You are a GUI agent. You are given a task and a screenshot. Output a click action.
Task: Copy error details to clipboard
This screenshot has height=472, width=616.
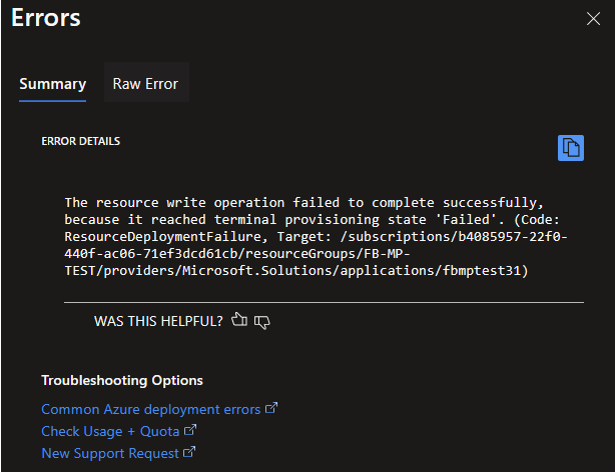coord(570,147)
